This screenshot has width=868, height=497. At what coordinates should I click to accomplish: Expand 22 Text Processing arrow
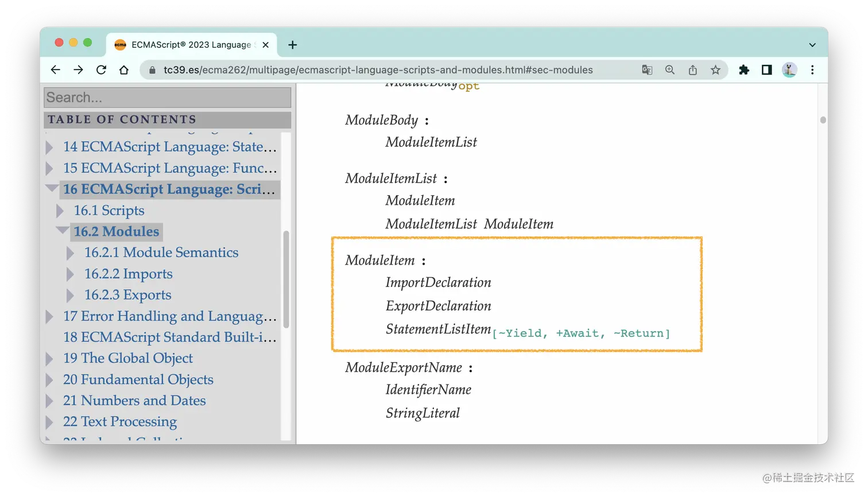tap(50, 422)
